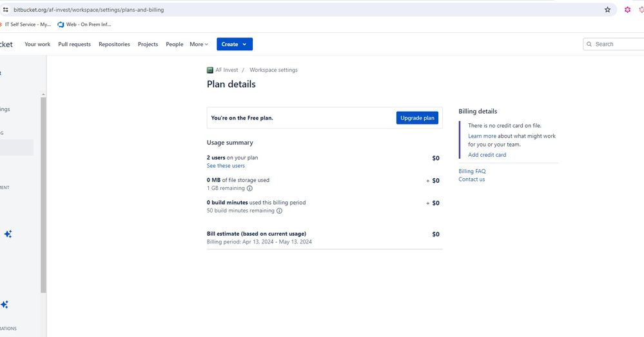The width and height of the screenshot is (644, 337).
Task: Click the Contact us link
Action: click(x=471, y=179)
